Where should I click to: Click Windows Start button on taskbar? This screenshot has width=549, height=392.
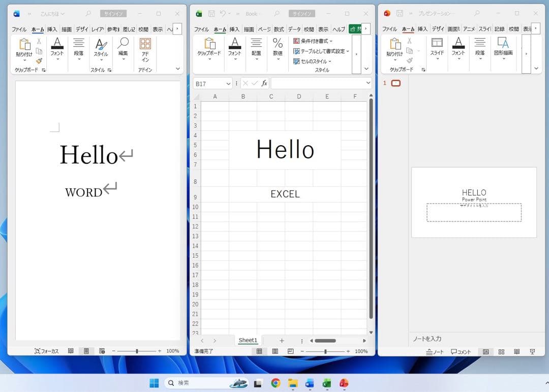pyautogui.click(x=154, y=383)
